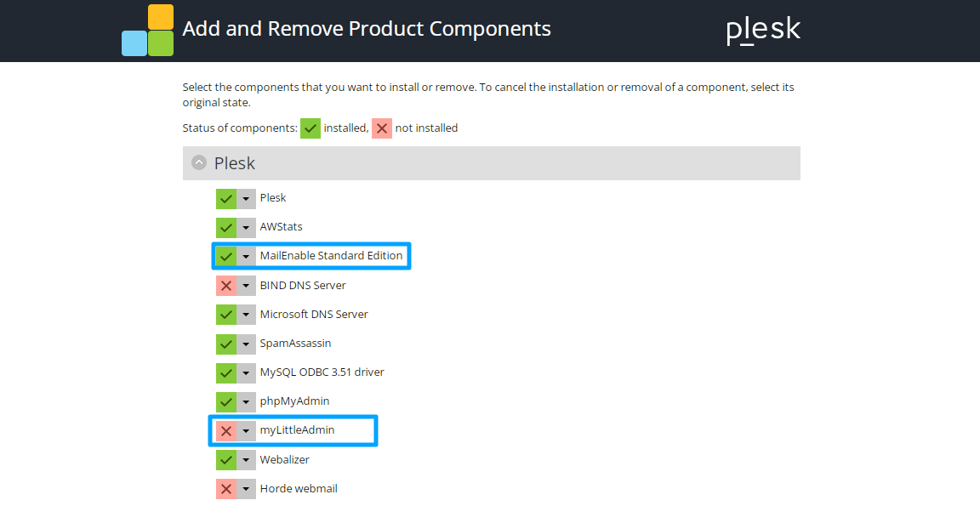The width and height of the screenshot is (980, 506).
Task: Toggle the phpMyAdmin installed status box
Action: (226, 401)
